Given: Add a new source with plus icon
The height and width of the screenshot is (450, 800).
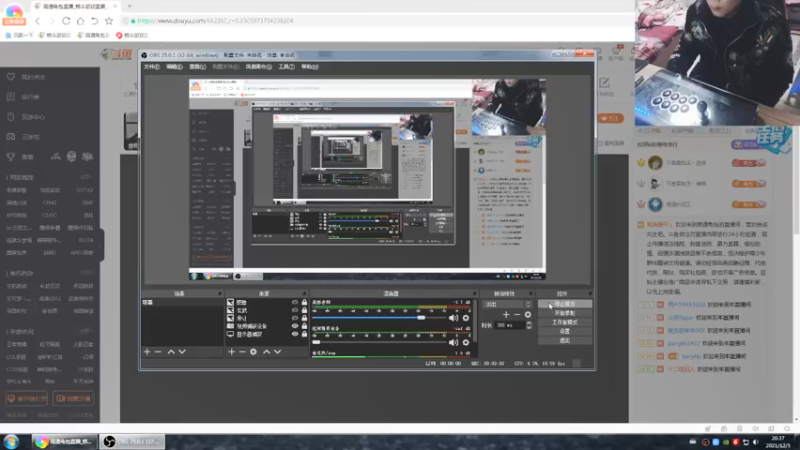Looking at the screenshot, I should (x=231, y=352).
